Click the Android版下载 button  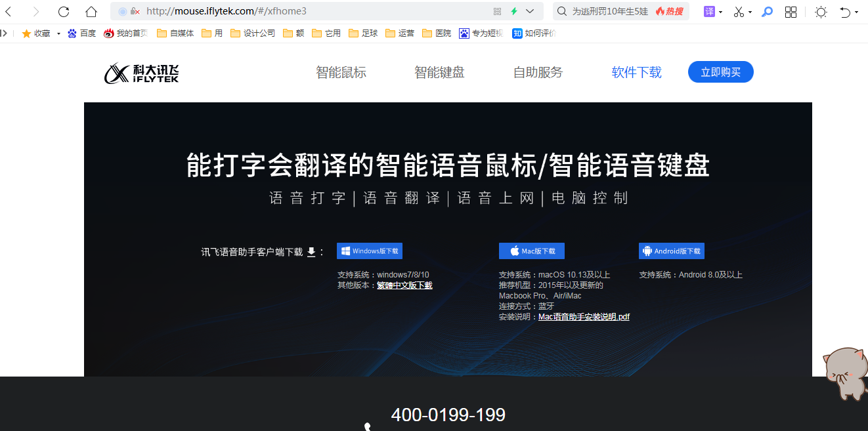coord(672,251)
